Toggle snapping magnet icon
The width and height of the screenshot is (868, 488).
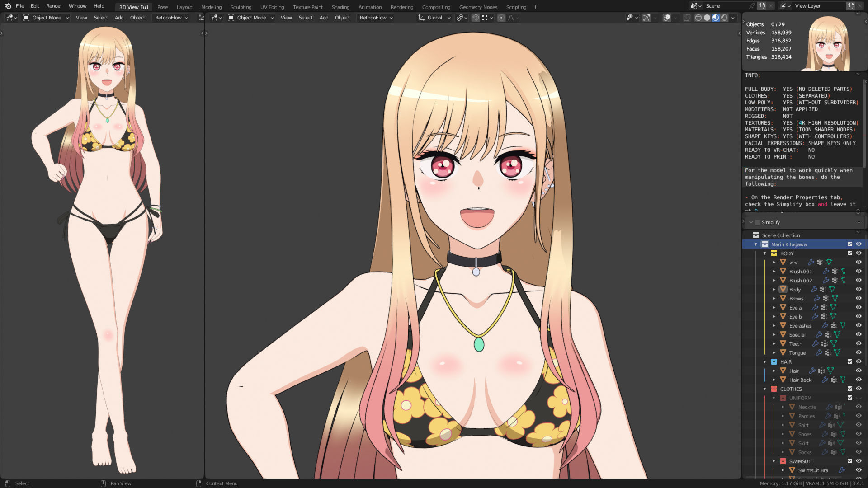tap(476, 18)
